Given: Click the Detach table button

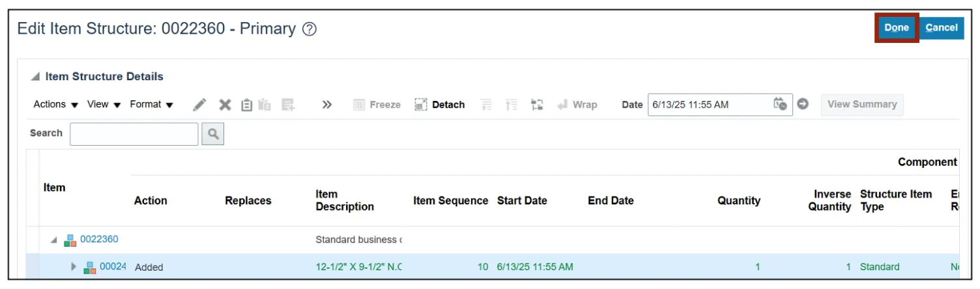Looking at the screenshot, I should click(x=440, y=105).
